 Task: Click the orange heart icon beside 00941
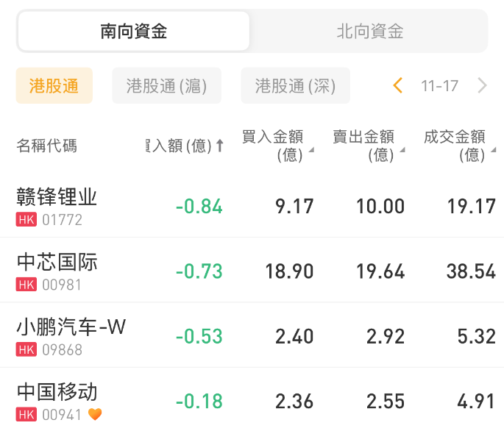tap(95, 415)
